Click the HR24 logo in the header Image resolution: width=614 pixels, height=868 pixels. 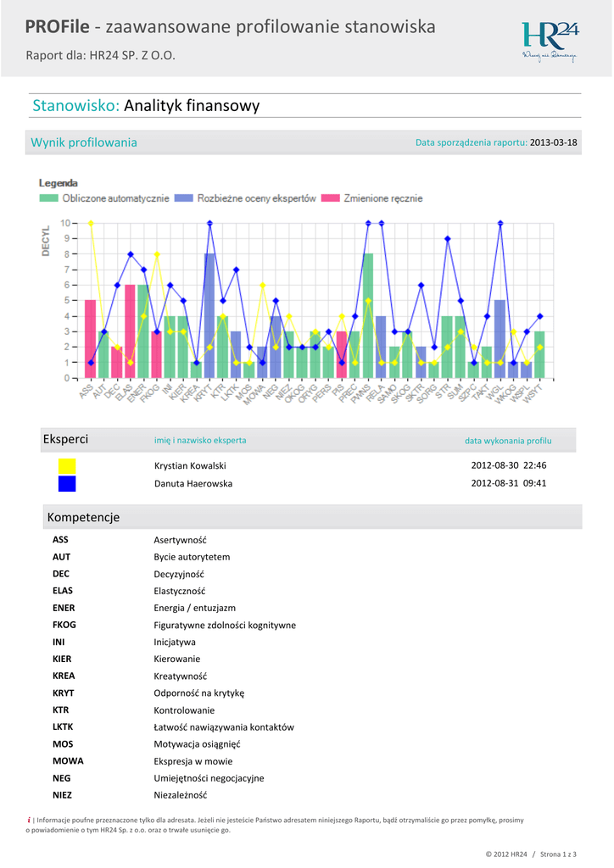tap(550, 42)
